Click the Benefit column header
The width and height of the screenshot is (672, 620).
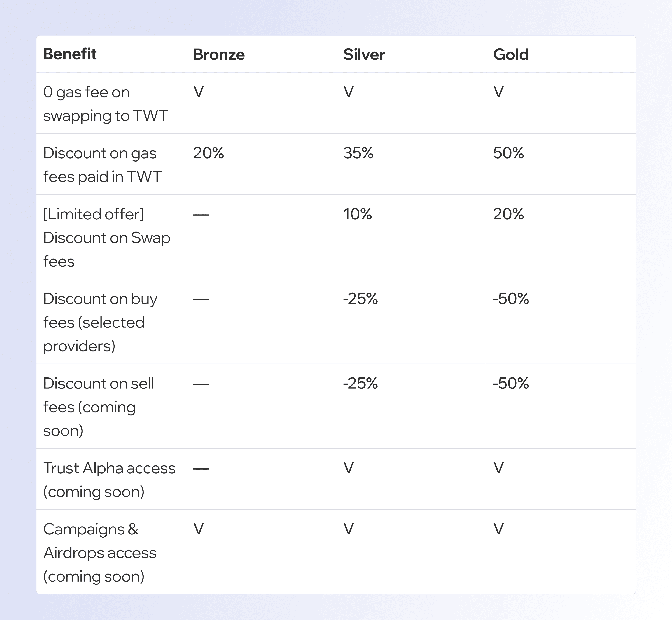pos(70,54)
